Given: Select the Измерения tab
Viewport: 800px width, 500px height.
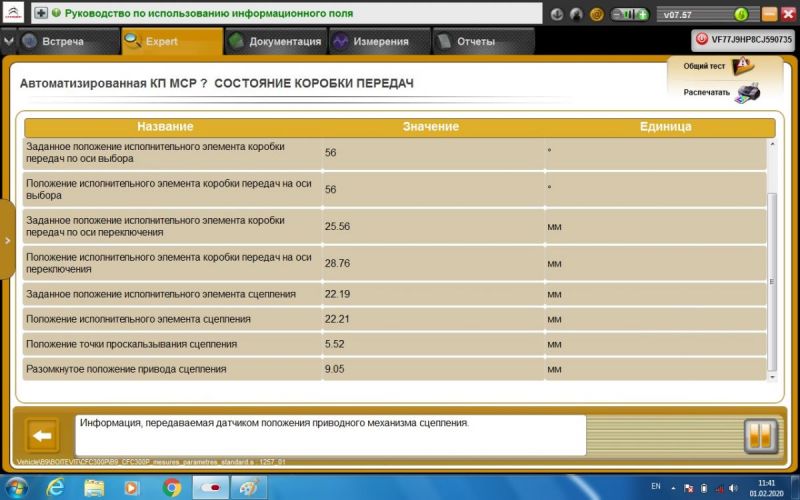Looking at the screenshot, I should click(x=372, y=42).
